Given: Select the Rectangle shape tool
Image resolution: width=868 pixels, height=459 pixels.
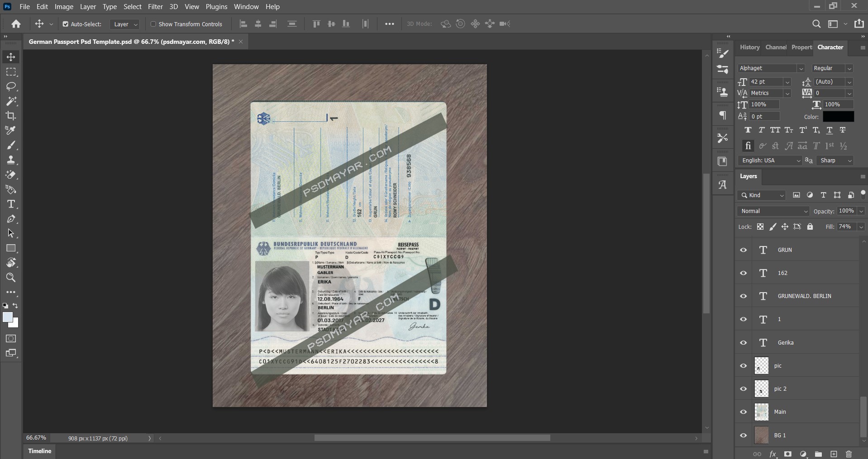Looking at the screenshot, I should [x=11, y=248].
